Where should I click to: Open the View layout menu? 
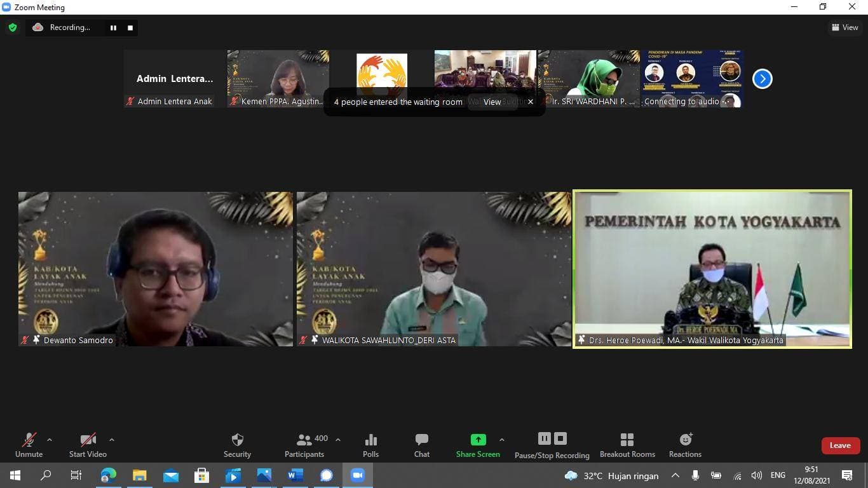tap(844, 27)
